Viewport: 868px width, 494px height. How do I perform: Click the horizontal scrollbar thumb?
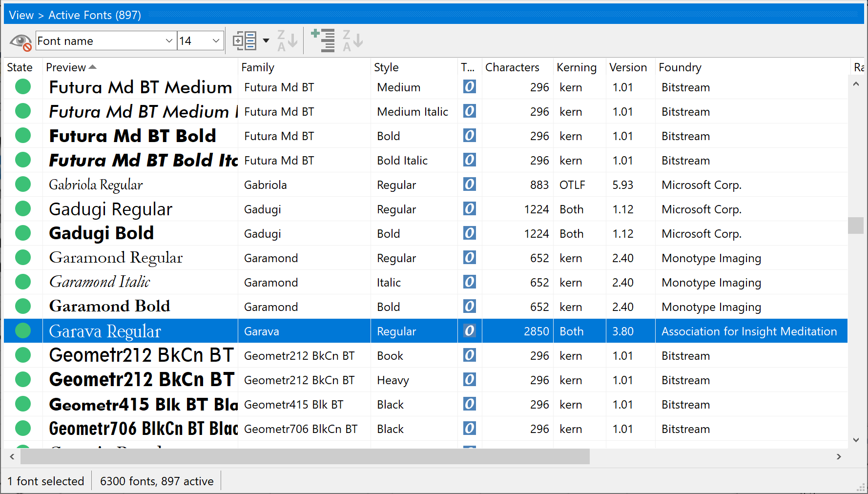click(305, 456)
